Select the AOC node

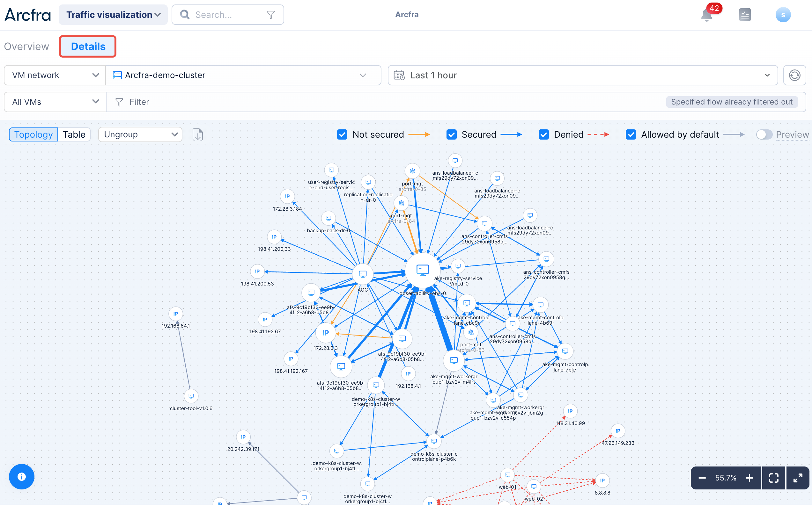coord(362,274)
